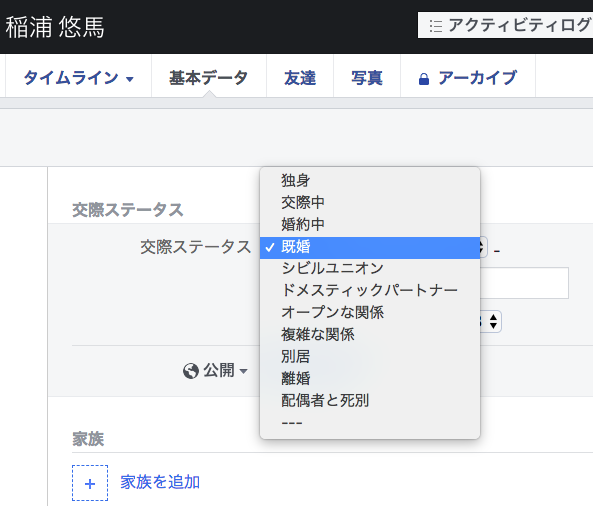
Task: Click the profile name 稲浦 悠馬
Action: 55,27
